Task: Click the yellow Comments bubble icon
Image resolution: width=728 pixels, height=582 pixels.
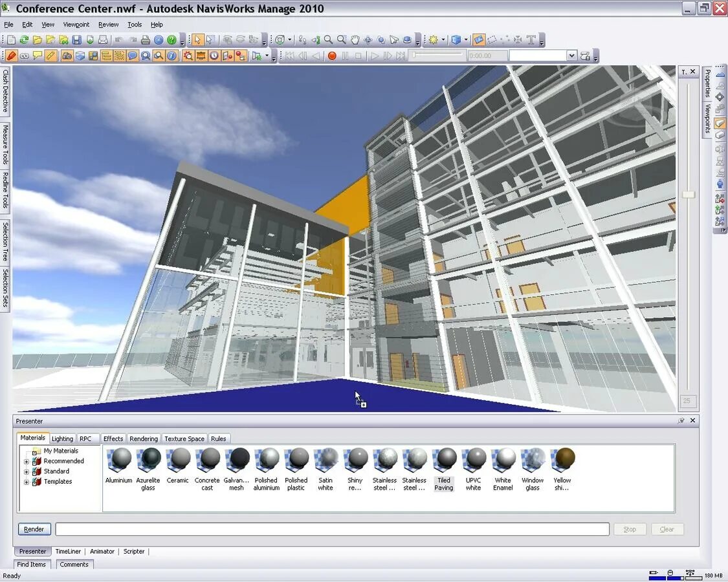Action: tap(37, 56)
